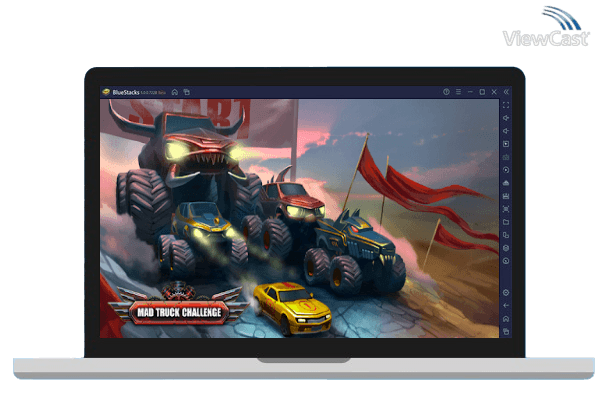Click the round clock-like icon under the hexagon
602x414 pixels.
tap(506, 261)
